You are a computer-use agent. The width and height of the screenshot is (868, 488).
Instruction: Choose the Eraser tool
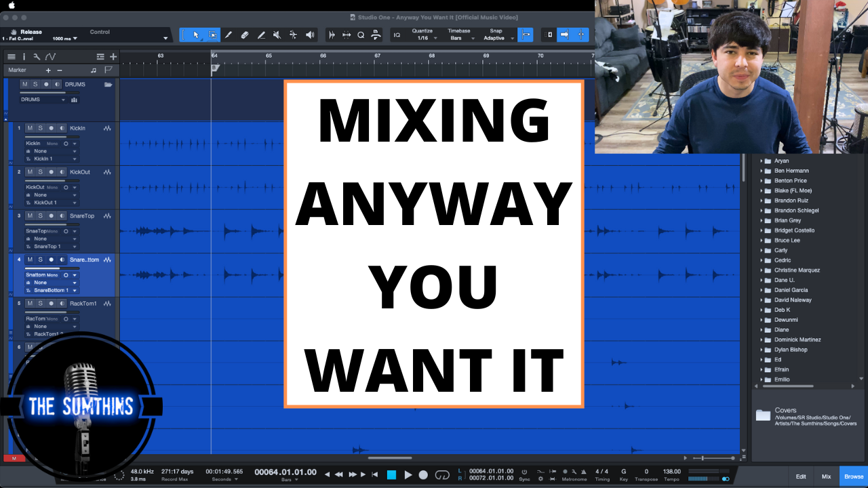click(x=245, y=35)
